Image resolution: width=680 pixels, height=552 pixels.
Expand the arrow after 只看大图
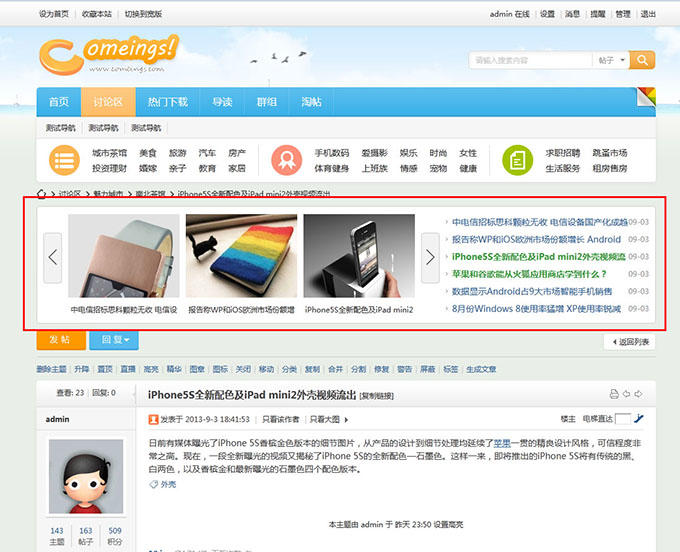(346, 420)
